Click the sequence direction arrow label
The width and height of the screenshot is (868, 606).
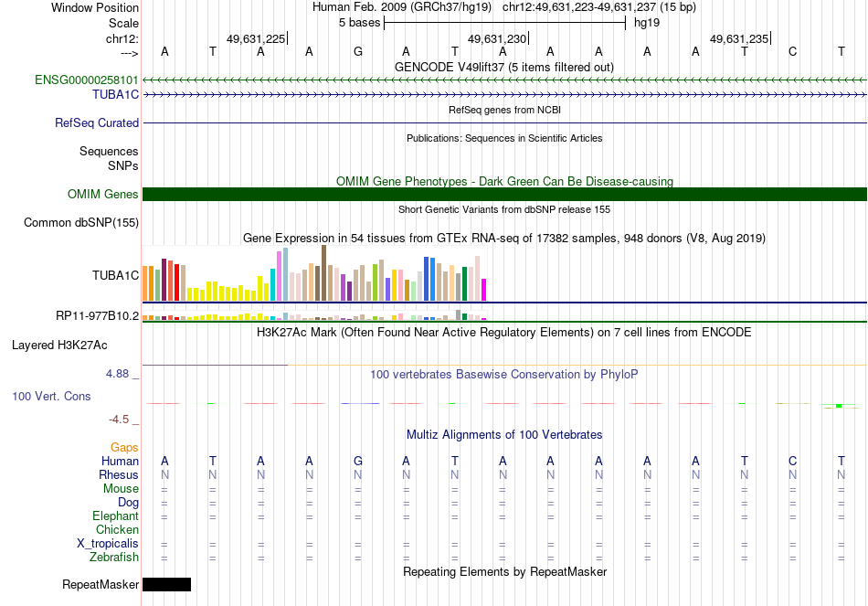coord(130,53)
